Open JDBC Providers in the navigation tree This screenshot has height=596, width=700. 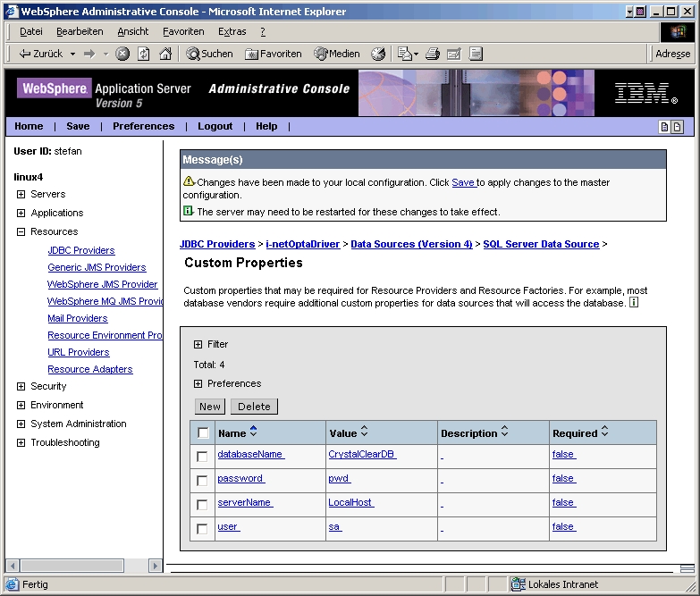[x=81, y=250]
